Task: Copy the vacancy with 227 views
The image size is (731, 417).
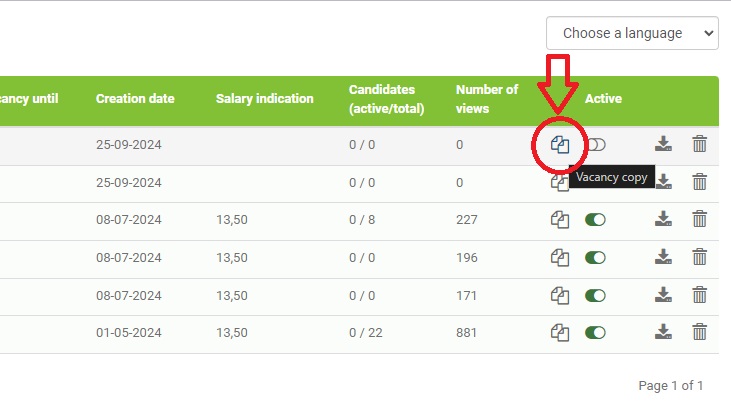Action: point(560,219)
